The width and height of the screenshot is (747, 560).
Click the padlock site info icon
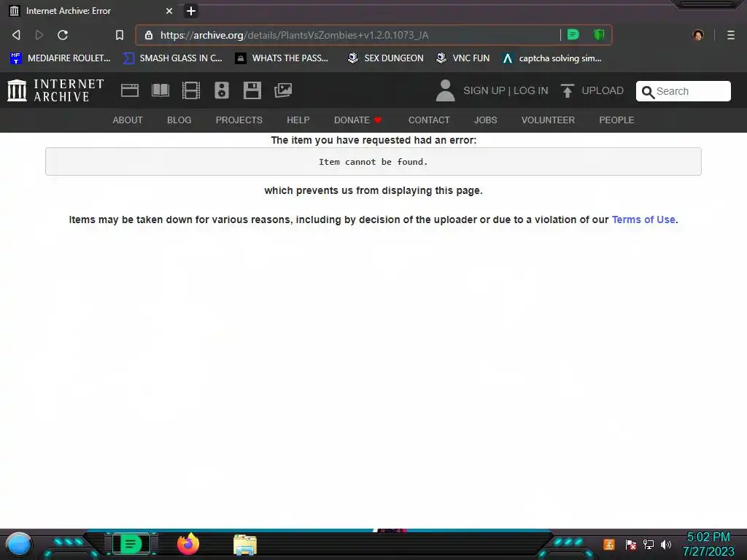pos(149,35)
